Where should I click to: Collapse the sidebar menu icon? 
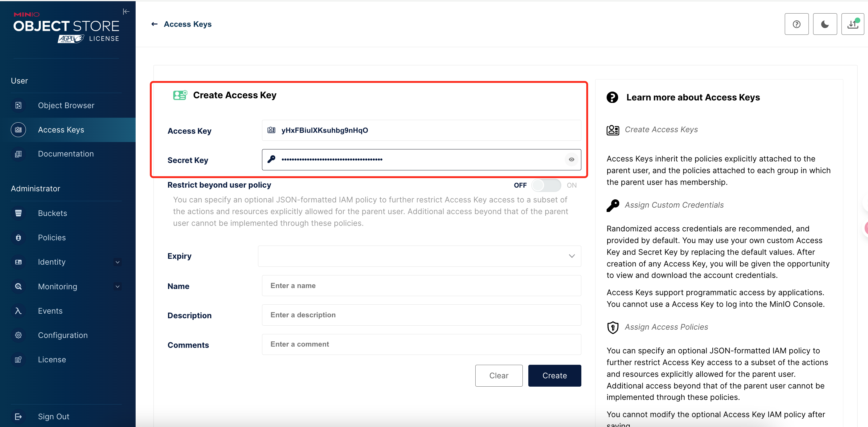(126, 12)
